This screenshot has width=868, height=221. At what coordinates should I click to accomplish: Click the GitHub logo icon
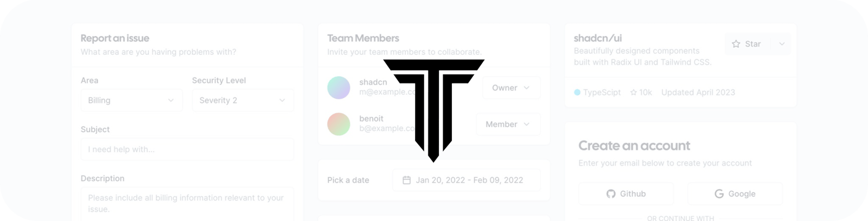(611, 194)
